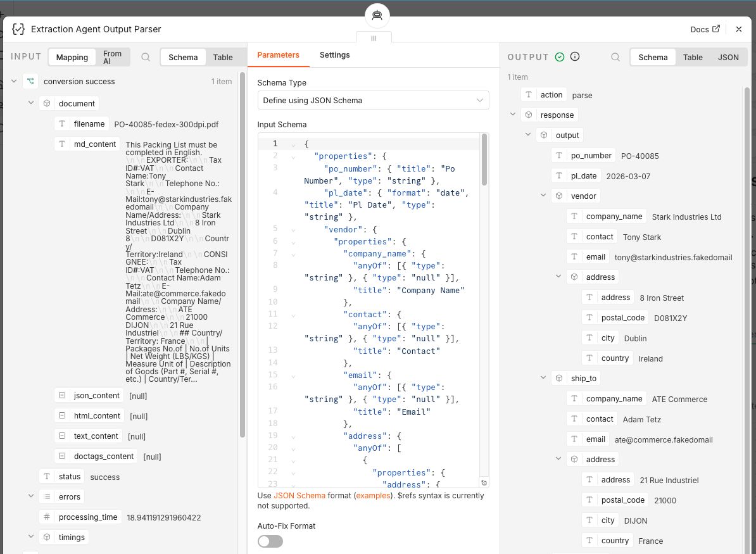Close the Extraction Agent Output Parser panel

pyautogui.click(x=739, y=29)
